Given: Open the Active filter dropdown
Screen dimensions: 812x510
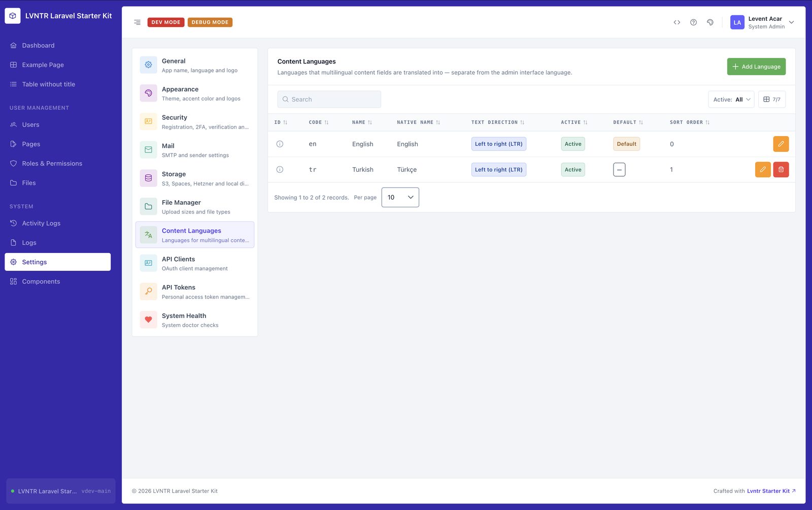Looking at the screenshot, I should click(x=731, y=100).
